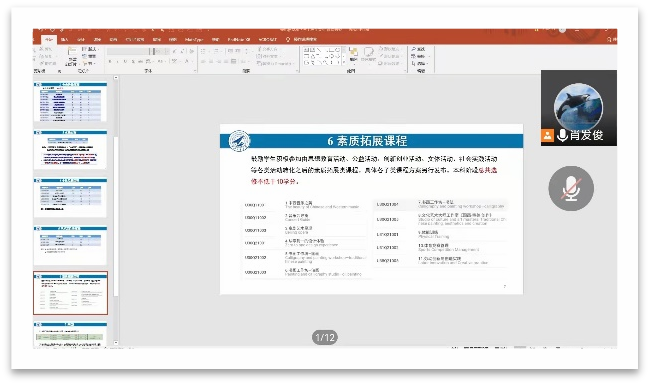Click the Quick Styles icon beside Arrange
The height and width of the screenshot is (384, 650).
pos(368,54)
